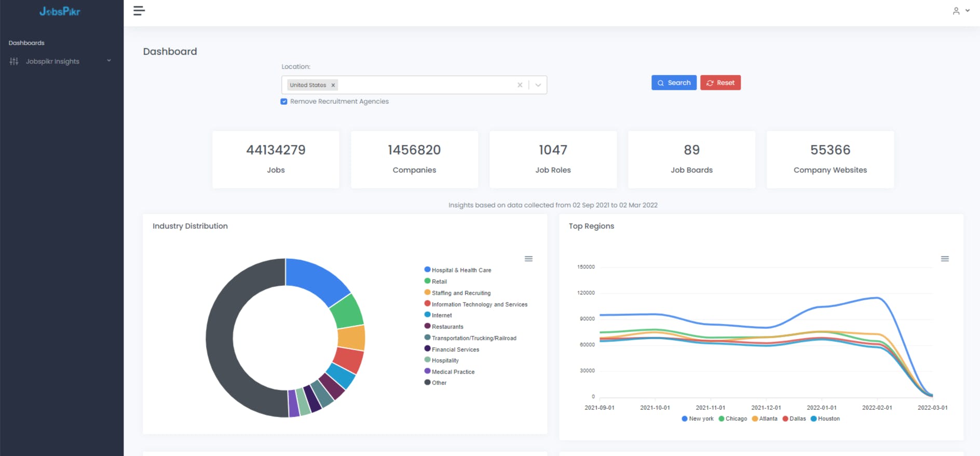Viewport: 980px width, 456px height.
Task: Click inside the Location input field
Action: [426, 85]
